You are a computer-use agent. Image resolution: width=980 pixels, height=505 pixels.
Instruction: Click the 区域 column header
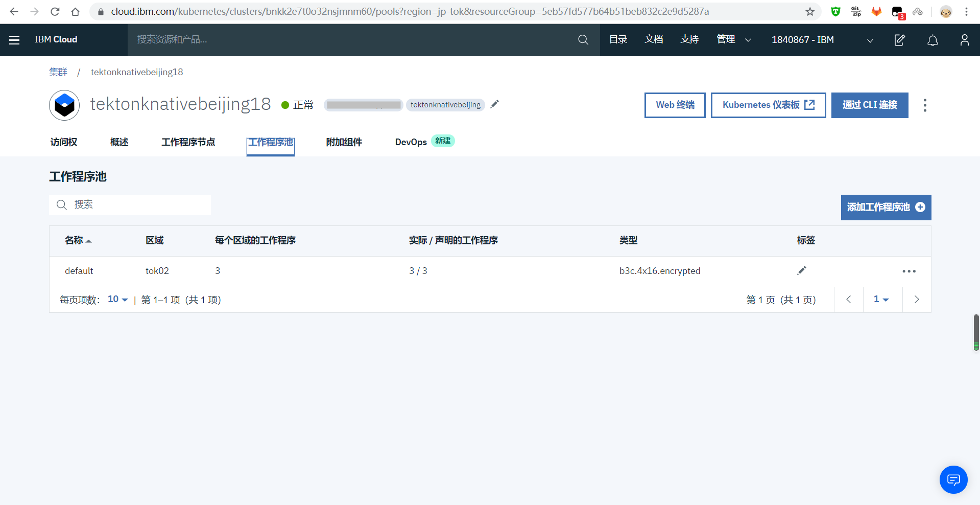pos(155,240)
